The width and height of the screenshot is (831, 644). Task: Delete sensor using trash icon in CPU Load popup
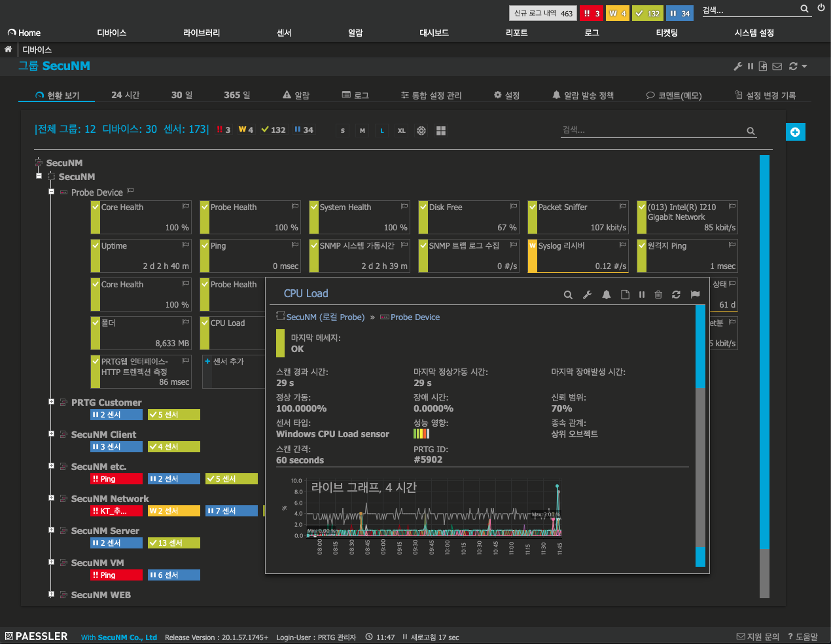coord(658,295)
